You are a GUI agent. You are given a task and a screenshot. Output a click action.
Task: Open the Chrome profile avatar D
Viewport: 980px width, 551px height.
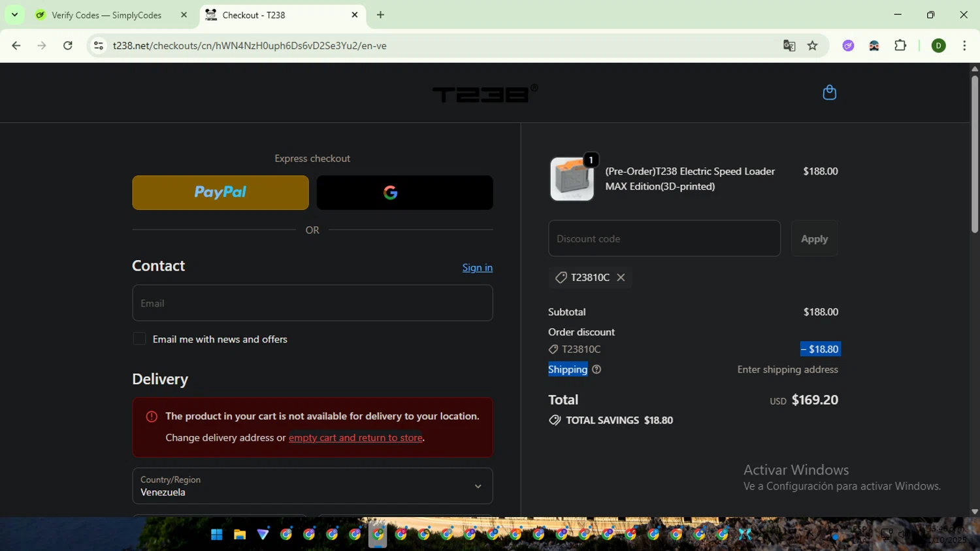[938, 46]
